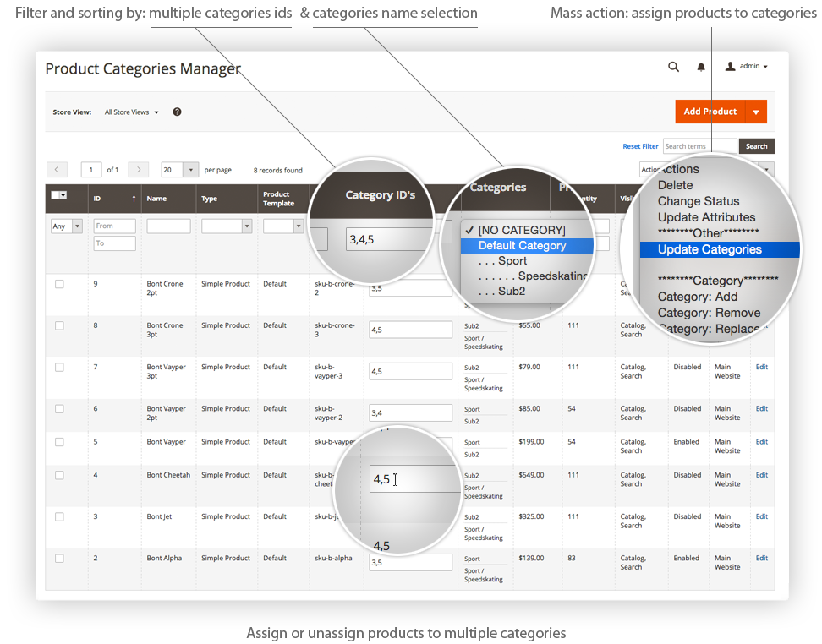Click Edit link for Bont Cheetah
This screenshot has height=644, width=822.
pyautogui.click(x=761, y=475)
